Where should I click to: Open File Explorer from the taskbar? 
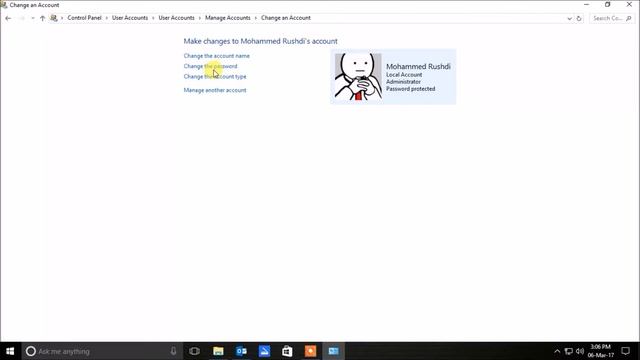(218, 351)
